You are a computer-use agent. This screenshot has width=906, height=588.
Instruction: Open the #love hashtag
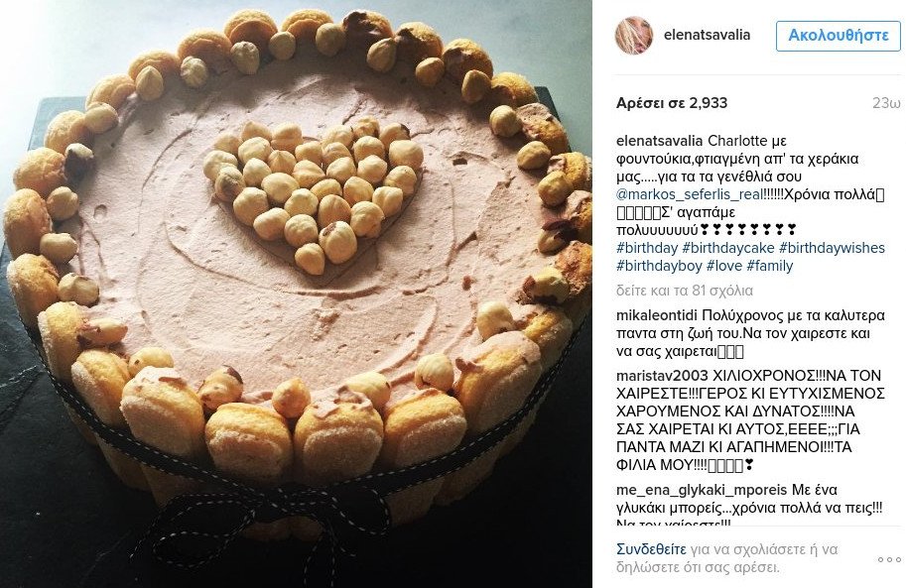[x=724, y=266]
